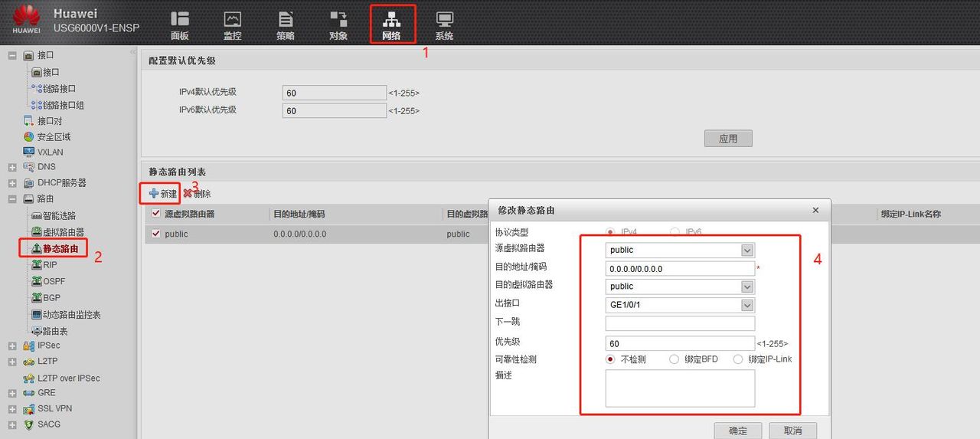This screenshot has width=980, height=439.
Task: Collapse the 接口 tree node
Action: 12,55
